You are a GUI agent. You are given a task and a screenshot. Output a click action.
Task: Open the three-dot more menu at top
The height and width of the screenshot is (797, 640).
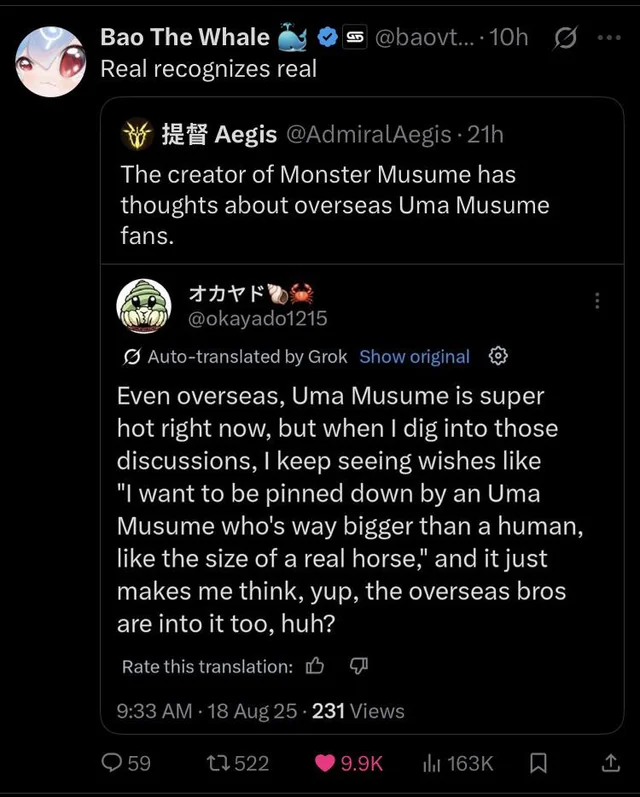pos(608,38)
